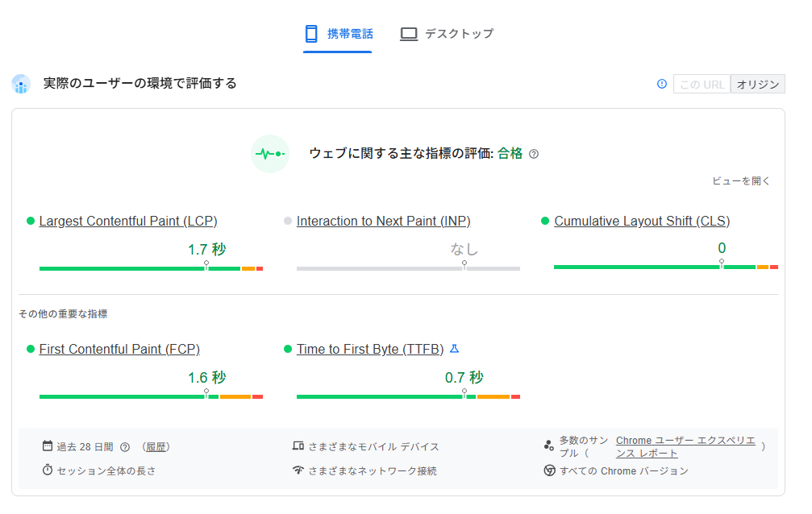Open Time to First Byte (TTFB) link
This screenshot has height=514, width=812.
click(x=370, y=350)
